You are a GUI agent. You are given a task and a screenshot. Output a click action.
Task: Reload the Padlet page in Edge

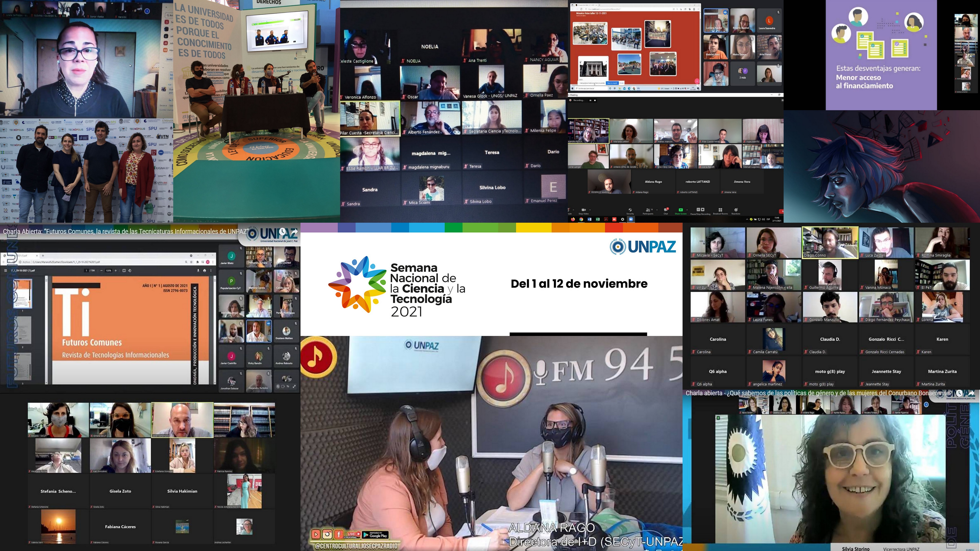pyautogui.click(x=581, y=9)
